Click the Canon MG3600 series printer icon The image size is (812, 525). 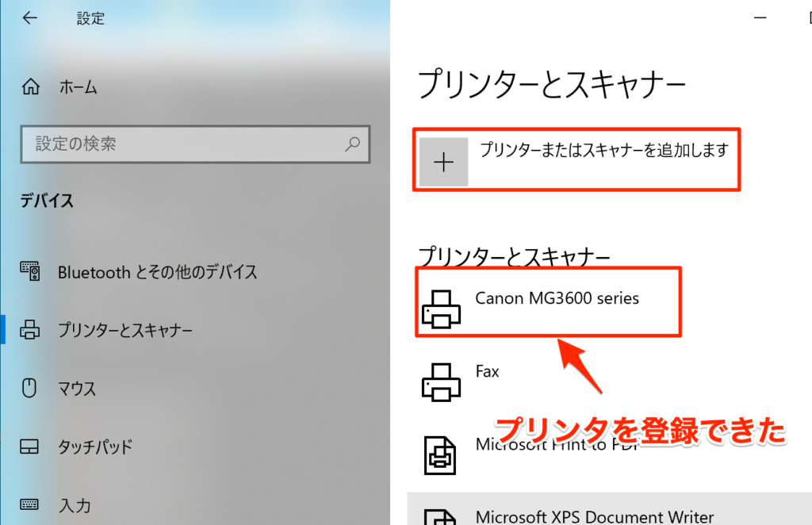point(441,309)
